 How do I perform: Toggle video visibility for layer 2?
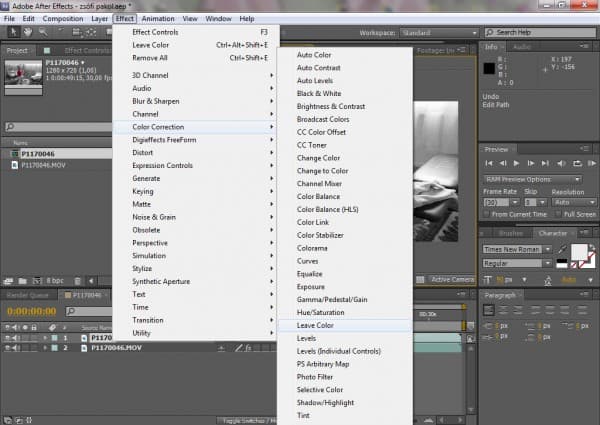click(7, 348)
